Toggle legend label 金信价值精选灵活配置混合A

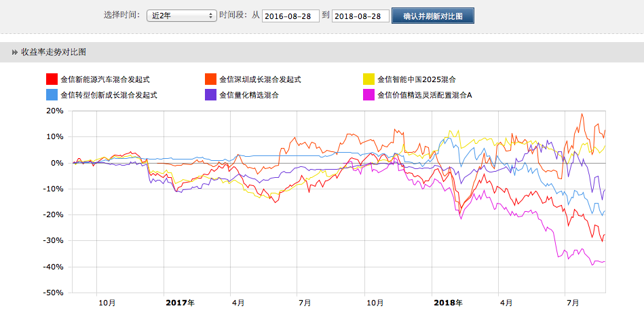pos(425,95)
